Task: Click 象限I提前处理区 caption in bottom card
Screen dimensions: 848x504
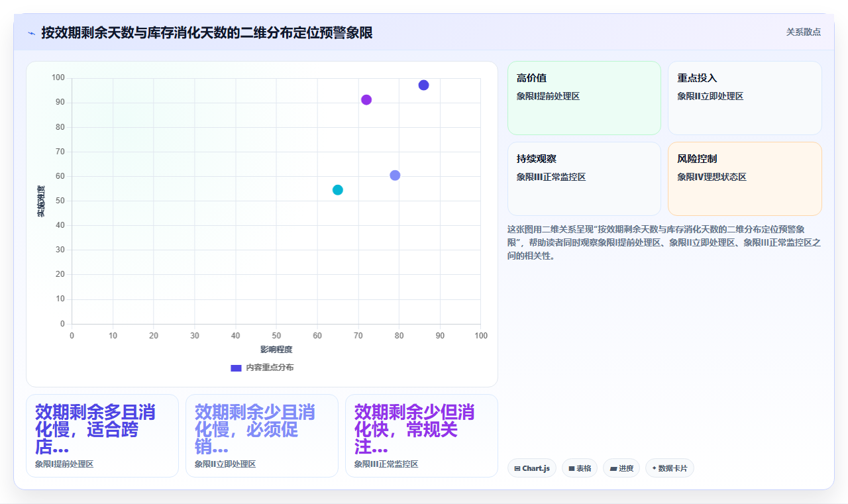Action: [x=64, y=464]
